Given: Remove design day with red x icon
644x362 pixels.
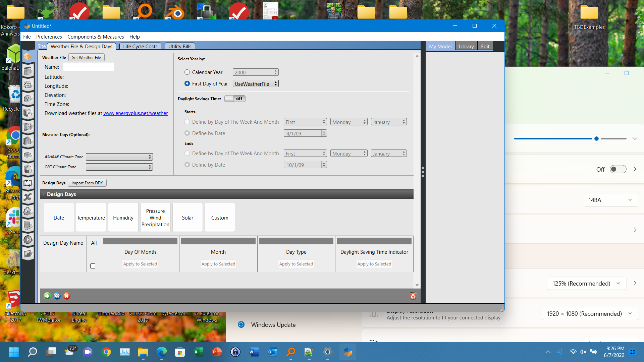Looking at the screenshot, I should pyautogui.click(x=67, y=296).
